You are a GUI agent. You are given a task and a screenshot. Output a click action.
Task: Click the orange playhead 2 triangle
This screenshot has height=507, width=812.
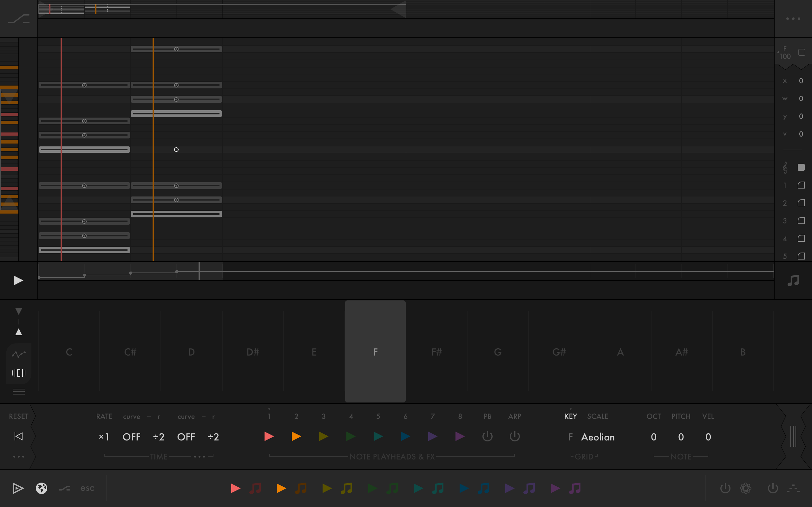[x=296, y=436]
